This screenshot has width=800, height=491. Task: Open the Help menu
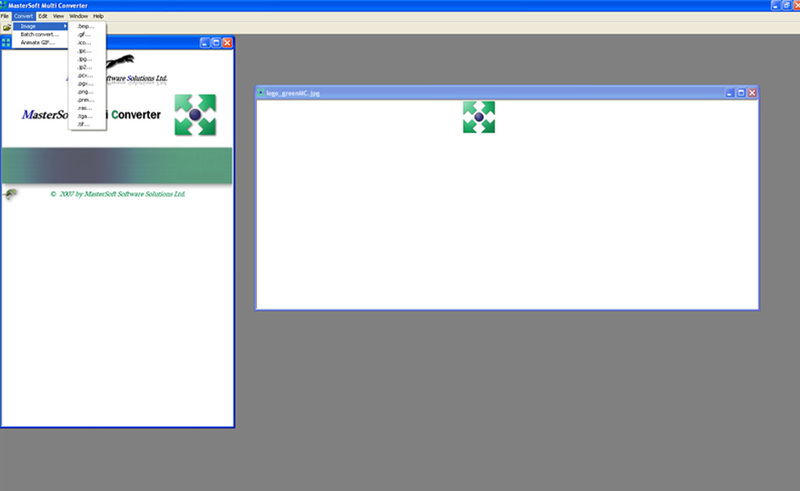pyautogui.click(x=98, y=16)
